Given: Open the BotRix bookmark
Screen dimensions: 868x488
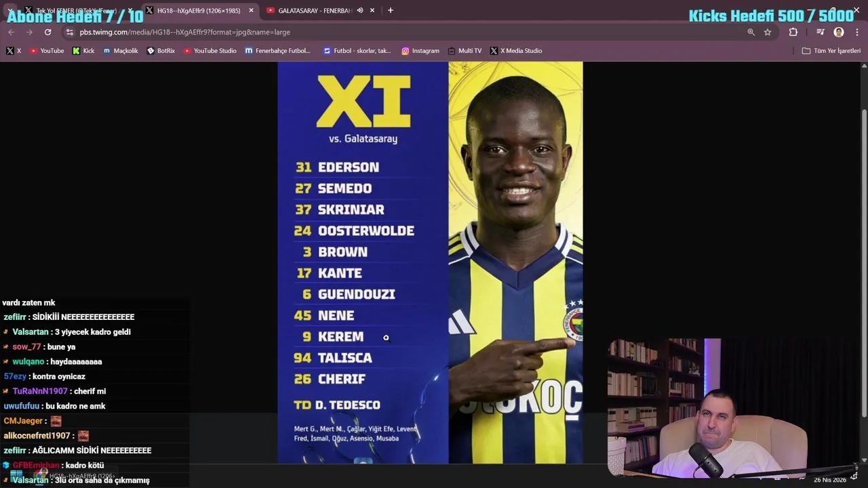Looking at the screenshot, I should point(161,51).
